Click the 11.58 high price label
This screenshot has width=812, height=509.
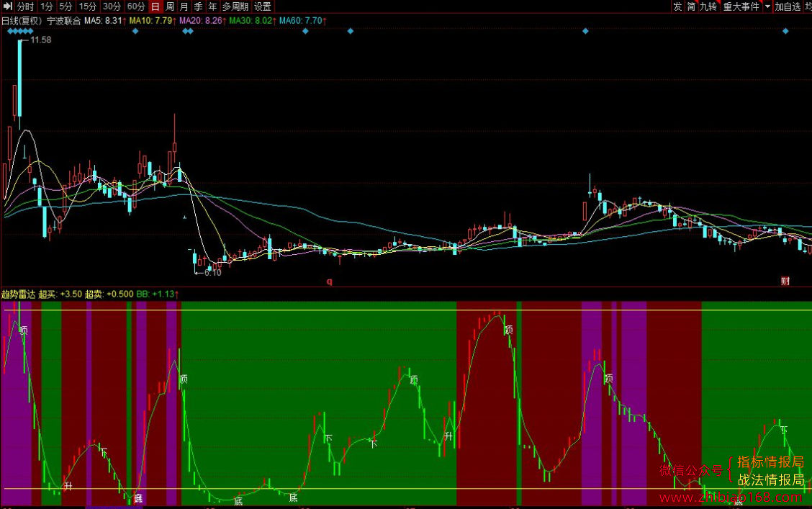(41, 40)
